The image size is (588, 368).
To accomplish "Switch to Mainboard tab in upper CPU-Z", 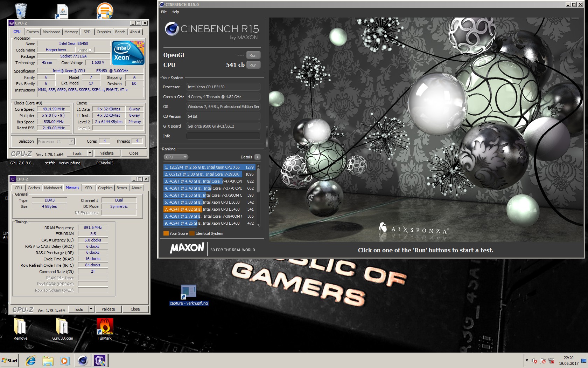I will point(51,32).
